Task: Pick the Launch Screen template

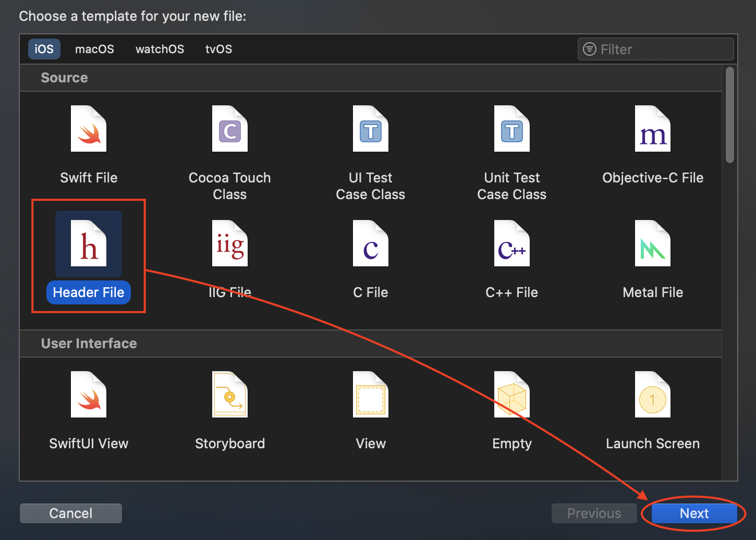Action: coord(653,395)
